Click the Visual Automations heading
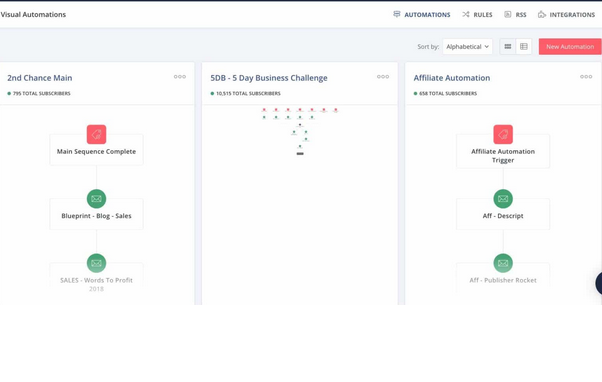The image size is (602, 382). 33,15
